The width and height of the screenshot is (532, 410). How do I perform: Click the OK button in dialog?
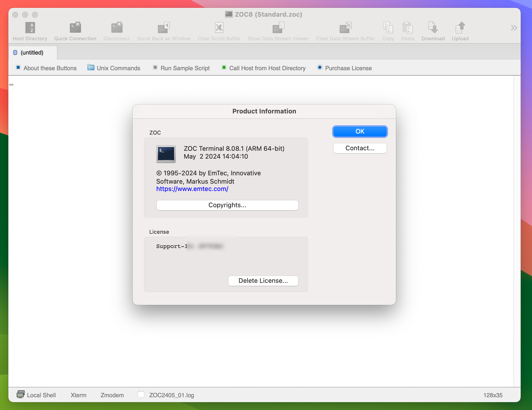(359, 131)
